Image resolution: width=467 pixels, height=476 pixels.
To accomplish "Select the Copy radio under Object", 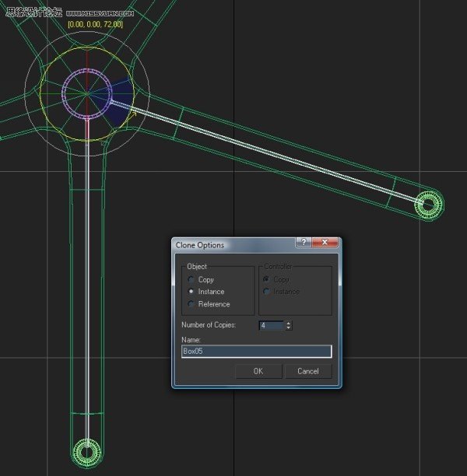I will click(191, 279).
